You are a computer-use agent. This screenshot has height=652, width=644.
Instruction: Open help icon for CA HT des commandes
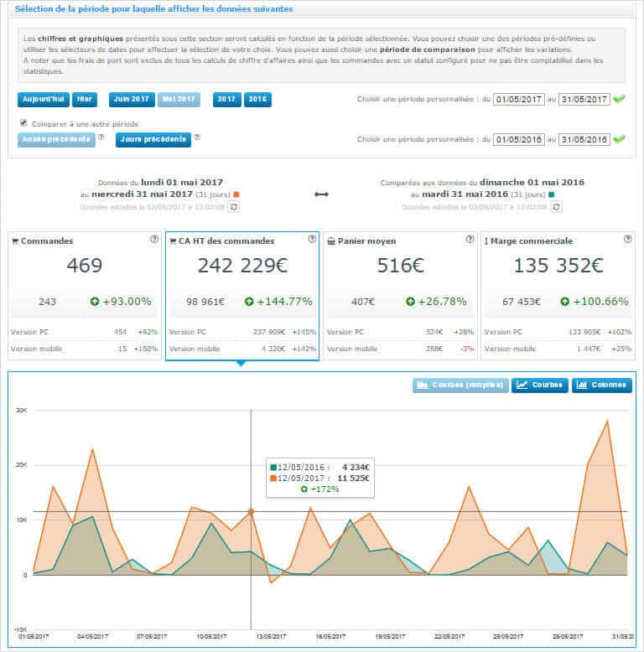[311, 239]
